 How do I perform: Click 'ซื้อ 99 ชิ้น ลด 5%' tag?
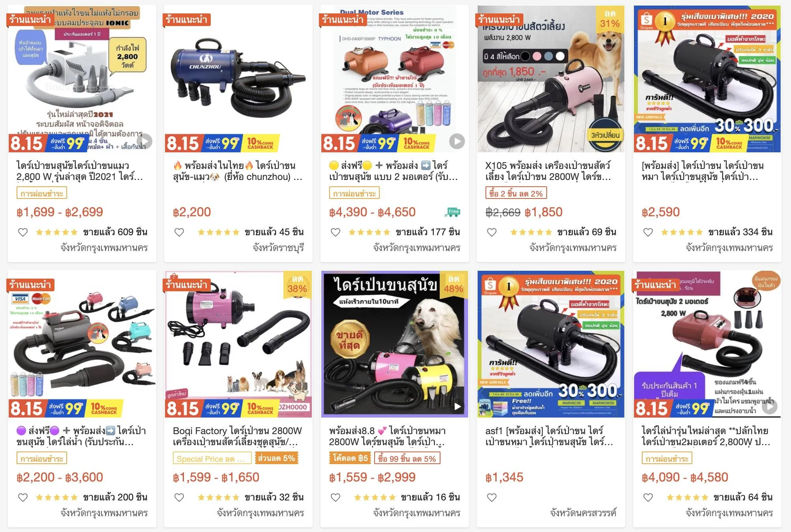pos(407,458)
